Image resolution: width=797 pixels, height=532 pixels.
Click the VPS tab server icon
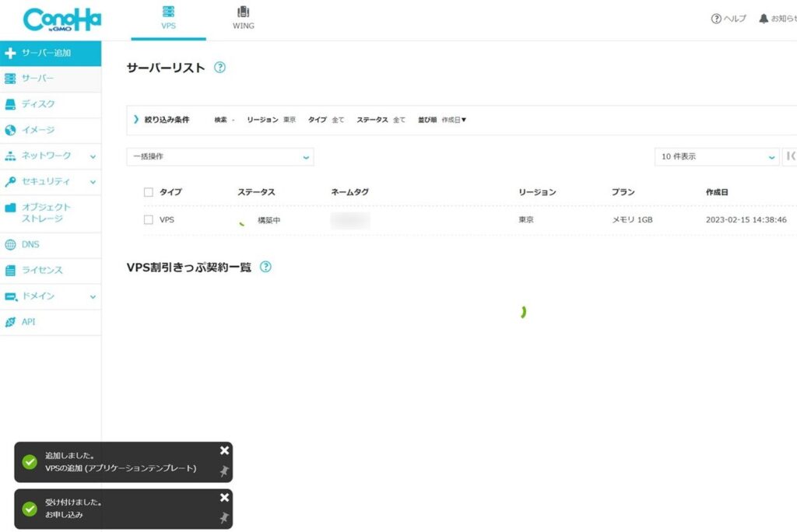(168, 11)
